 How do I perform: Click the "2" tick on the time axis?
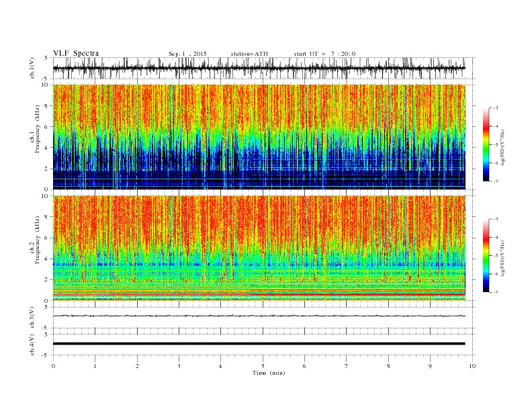[x=137, y=366]
